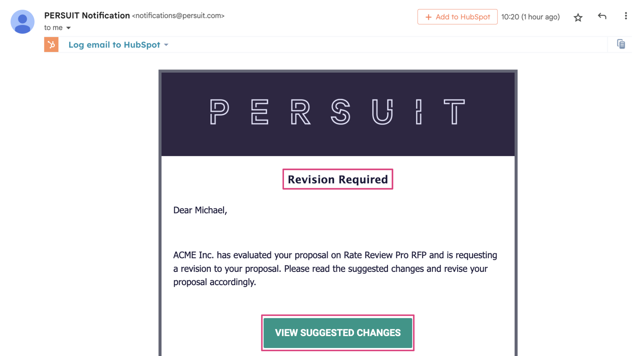Image resolution: width=644 pixels, height=356 pixels.
Task: Click the ACME Inc. proposal message paragraph
Action: tap(335, 268)
